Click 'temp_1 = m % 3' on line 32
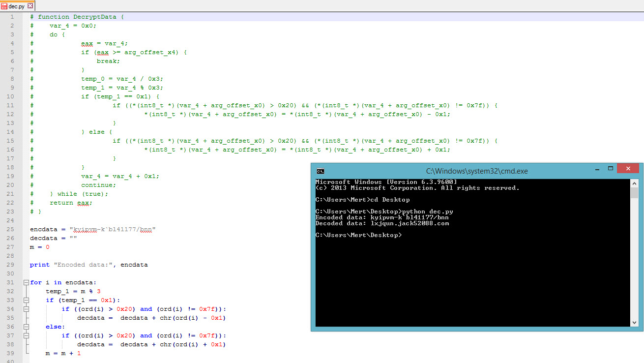Viewport: 644px width, 363px height. (x=73, y=291)
